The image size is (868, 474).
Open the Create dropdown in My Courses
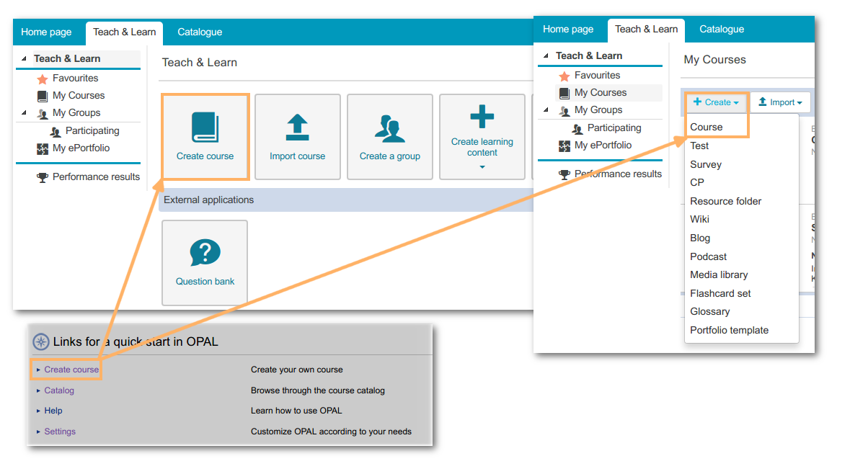(716, 102)
